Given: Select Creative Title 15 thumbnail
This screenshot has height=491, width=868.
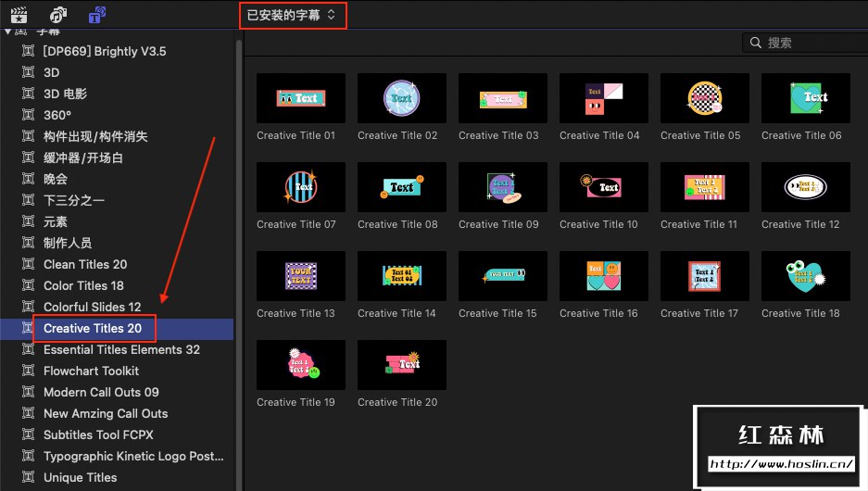Looking at the screenshot, I should tap(503, 276).
